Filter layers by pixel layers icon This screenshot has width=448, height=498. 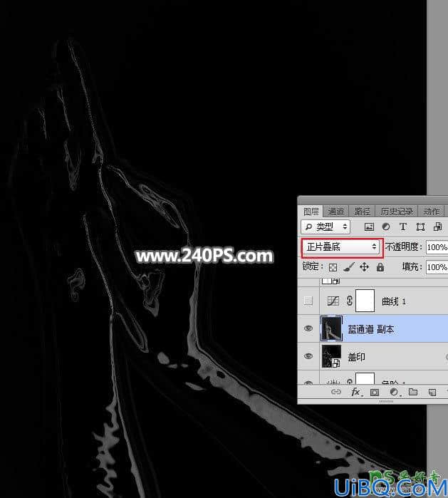pos(369,227)
